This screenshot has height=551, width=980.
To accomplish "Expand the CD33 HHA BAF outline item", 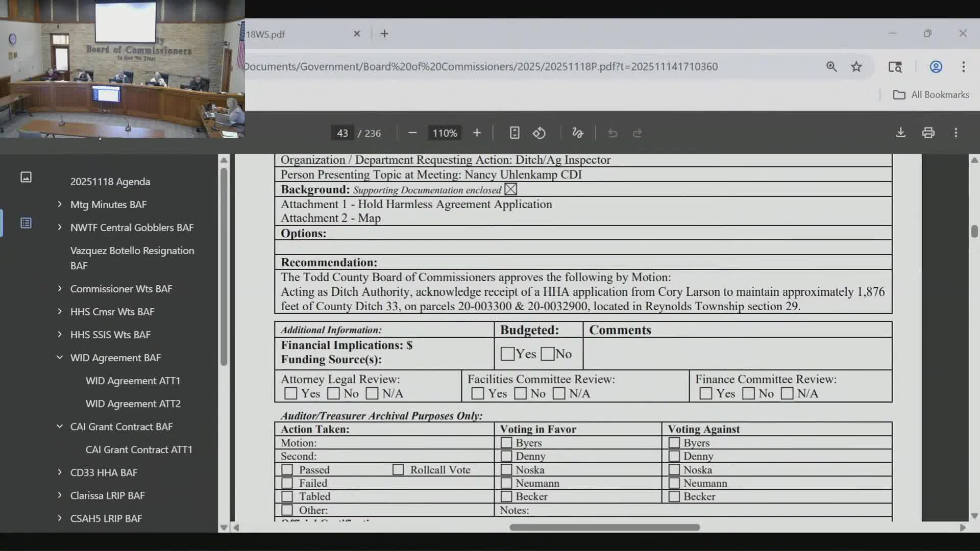I will (60, 472).
